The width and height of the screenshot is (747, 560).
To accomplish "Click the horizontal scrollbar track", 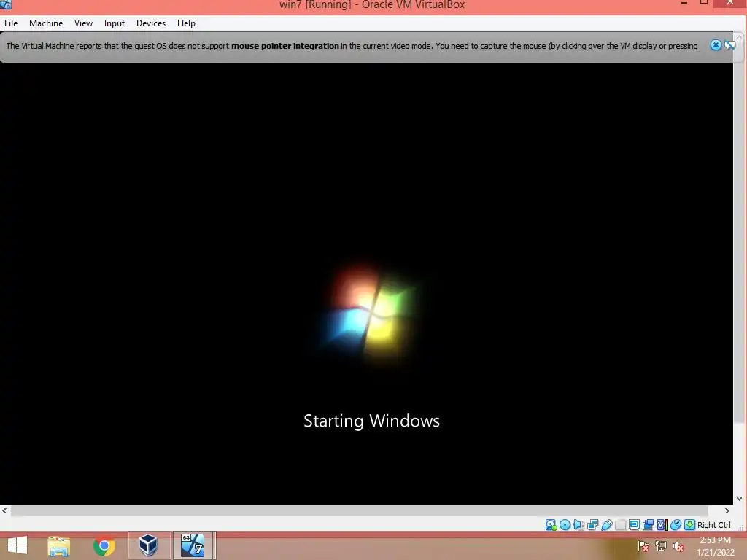I will pyautogui.click(x=360, y=510).
